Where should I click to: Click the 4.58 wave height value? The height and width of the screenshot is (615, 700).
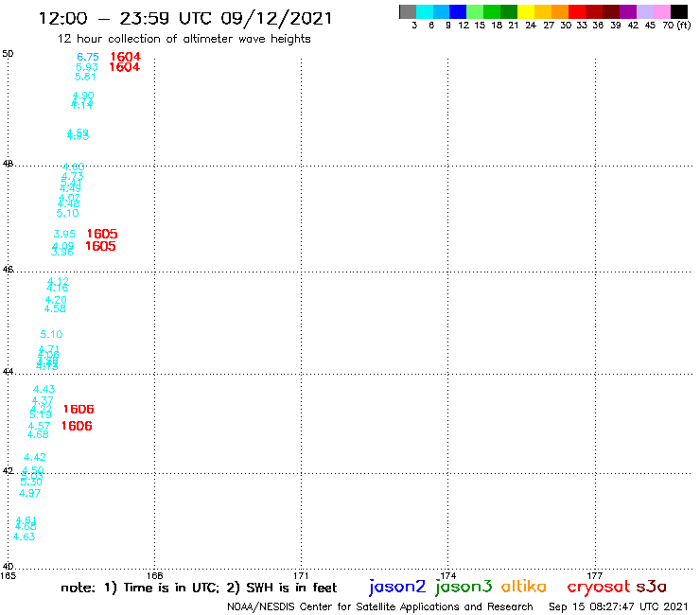55,308
